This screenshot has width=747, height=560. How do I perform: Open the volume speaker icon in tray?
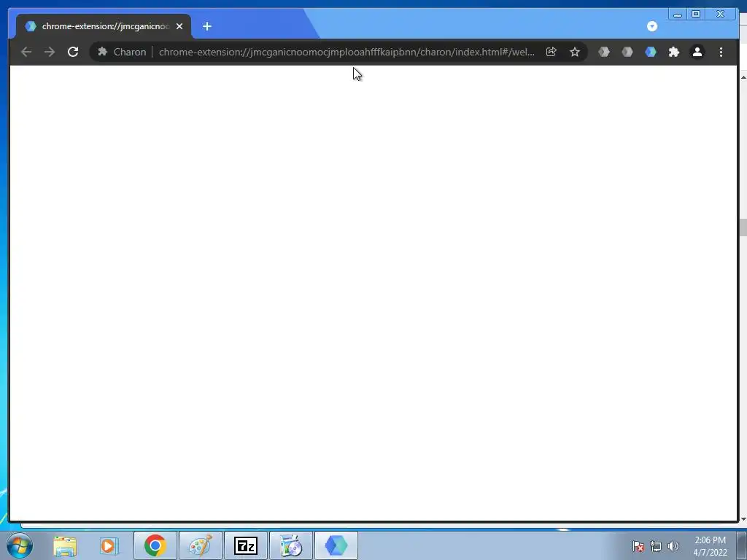673,546
